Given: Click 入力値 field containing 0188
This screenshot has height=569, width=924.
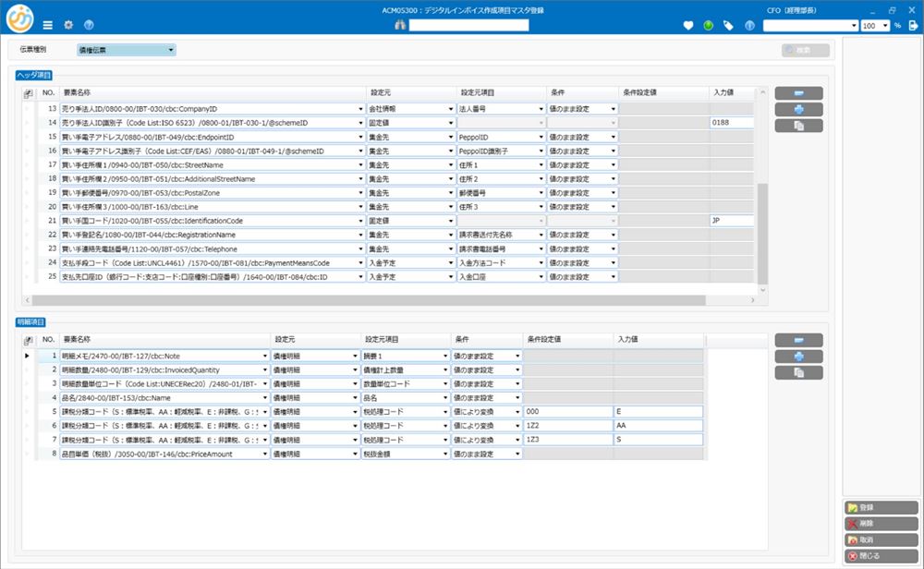Looking at the screenshot, I should pyautogui.click(x=732, y=122).
